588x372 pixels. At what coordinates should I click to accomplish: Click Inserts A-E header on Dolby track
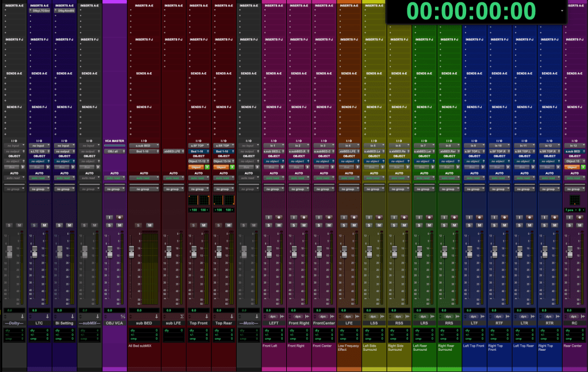click(14, 5)
